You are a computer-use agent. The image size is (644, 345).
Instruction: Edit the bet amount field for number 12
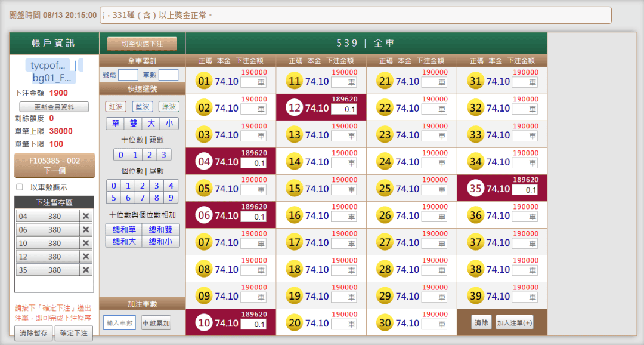344,109
